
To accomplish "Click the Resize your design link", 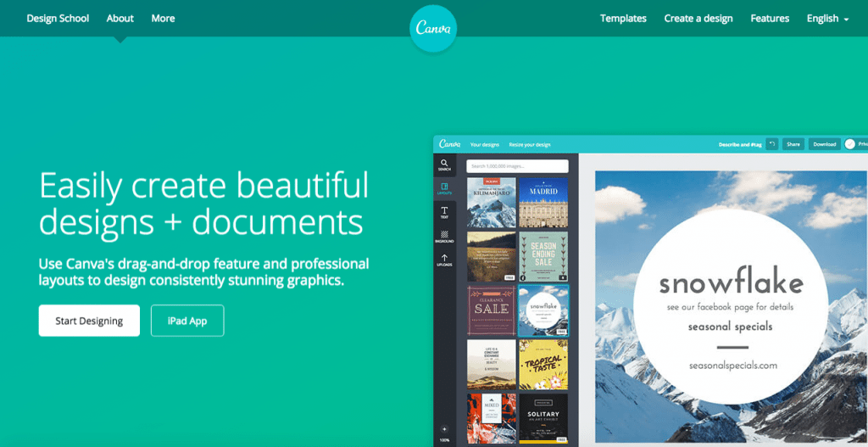I will coord(530,144).
